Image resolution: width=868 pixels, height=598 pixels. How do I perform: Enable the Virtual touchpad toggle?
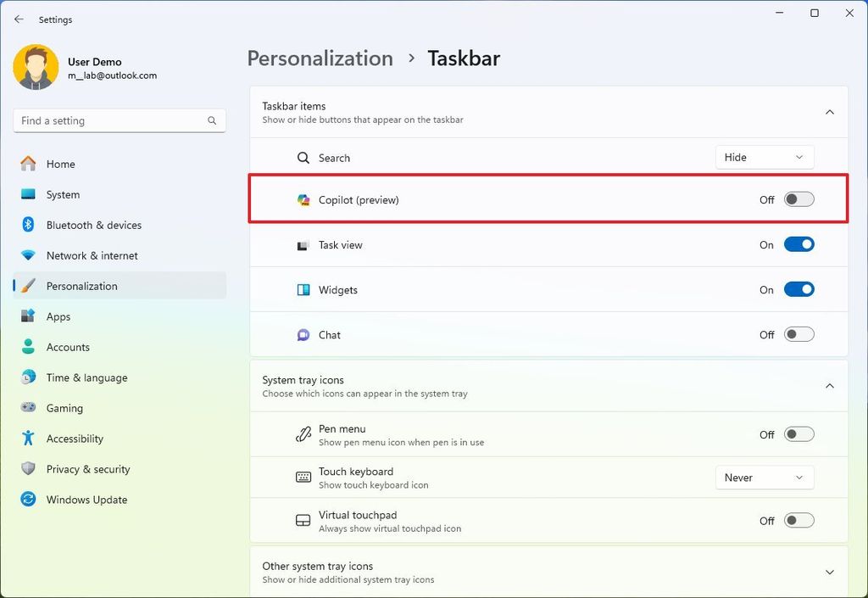click(x=798, y=520)
